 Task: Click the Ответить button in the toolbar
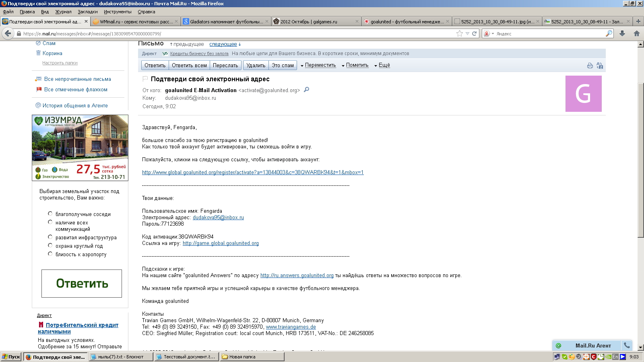155,65
